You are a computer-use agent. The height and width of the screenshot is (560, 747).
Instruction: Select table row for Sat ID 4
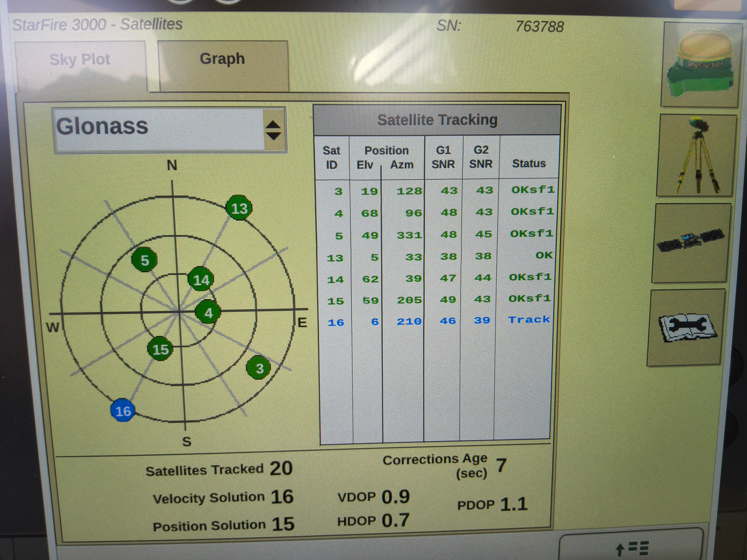436,212
